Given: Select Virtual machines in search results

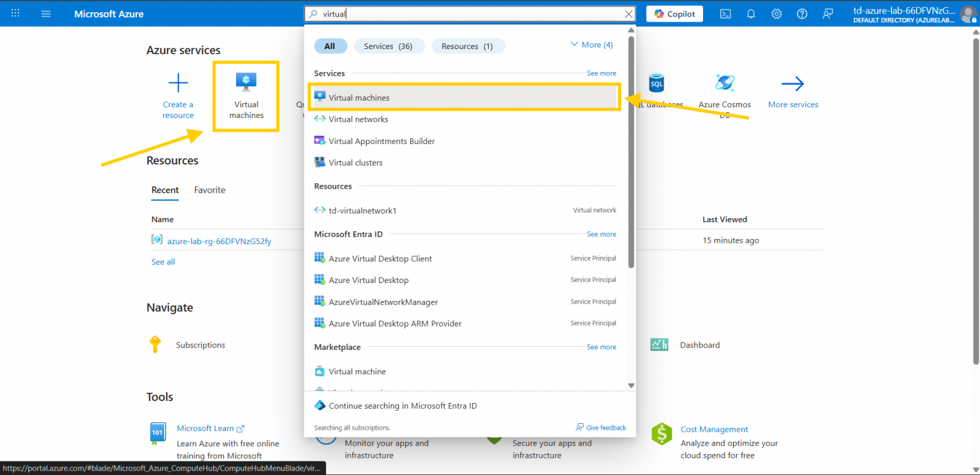Looking at the screenshot, I should coord(464,98).
